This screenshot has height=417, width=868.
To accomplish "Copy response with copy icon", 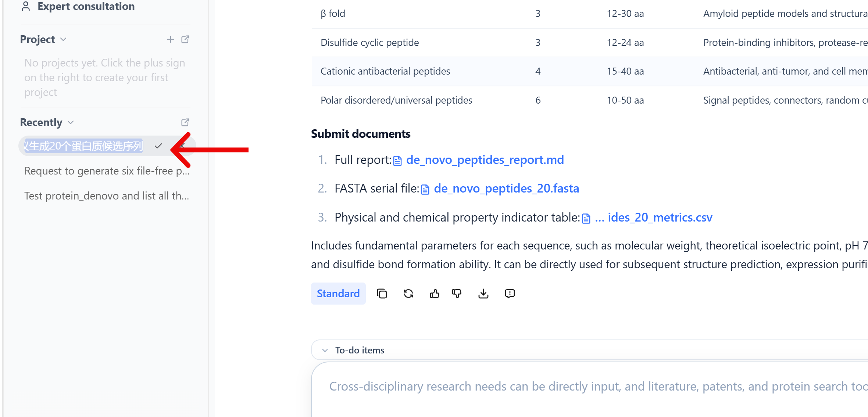I will [x=382, y=294].
